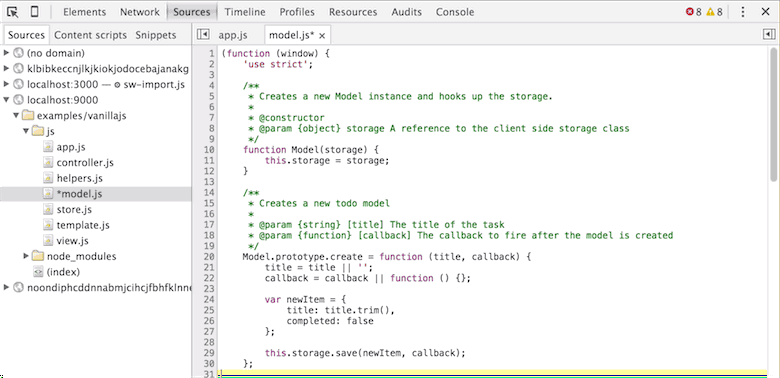
Task: Go to the Profiles panel
Action: click(x=297, y=12)
